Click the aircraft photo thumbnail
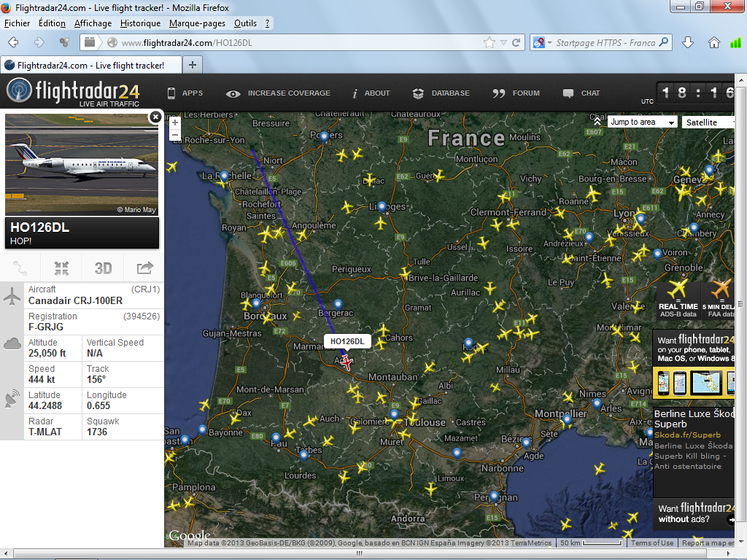This screenshot has height=560, width=747. click(x=82, y=165)
